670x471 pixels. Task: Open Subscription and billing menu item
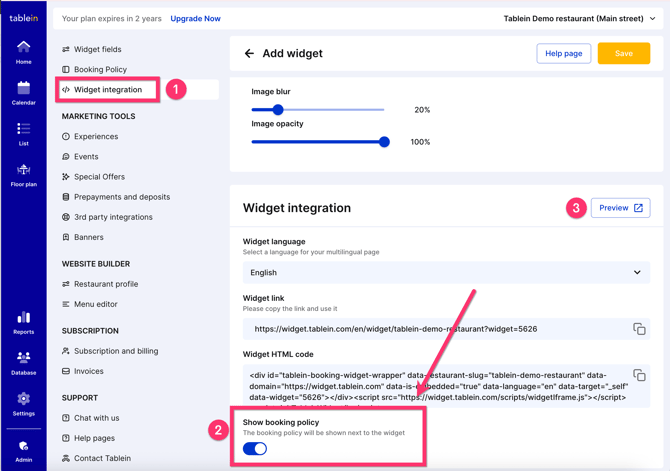116,351
